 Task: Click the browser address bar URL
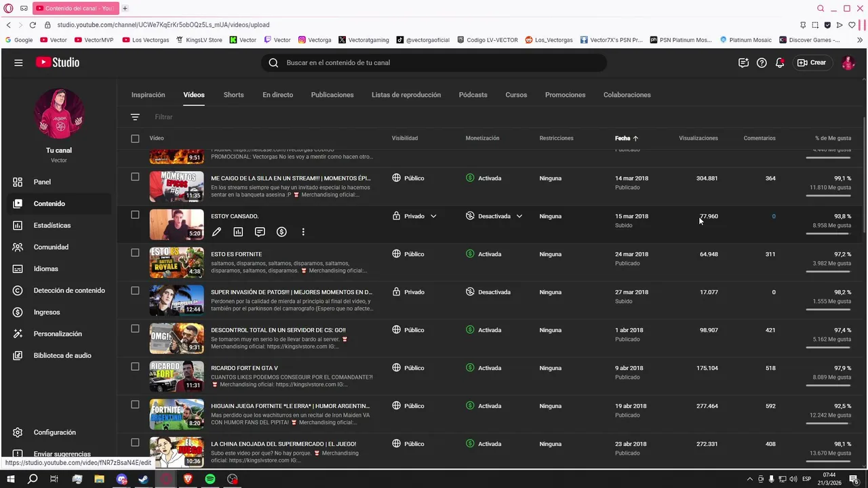point(163,25)
